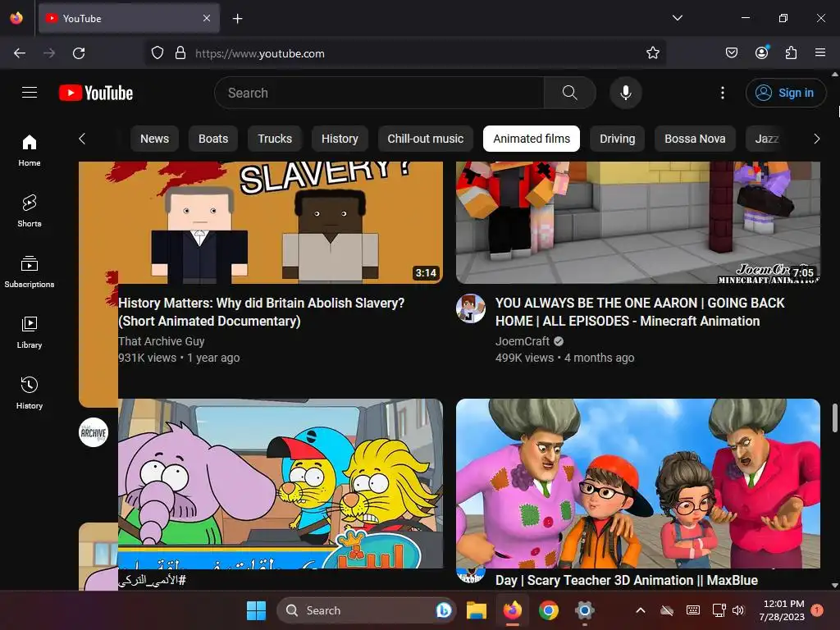Show hidden system tray icons
The height and width of the screenshot is (630, 840).
tap(640, 610)
